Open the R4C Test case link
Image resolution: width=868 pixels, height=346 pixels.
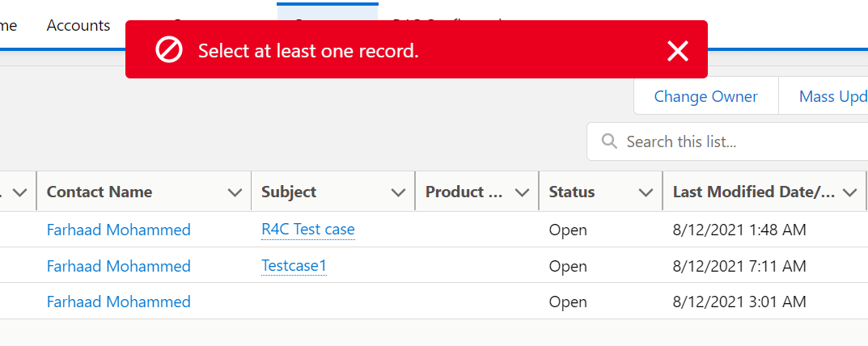pos(307,230)
